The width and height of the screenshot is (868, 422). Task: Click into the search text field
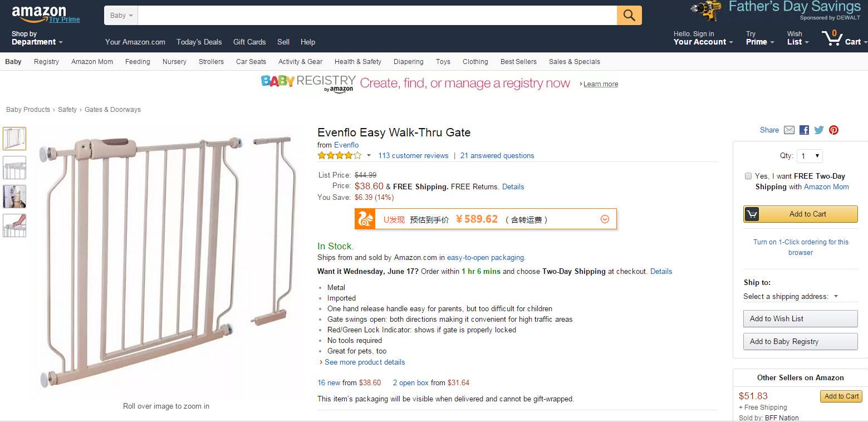[377, 16]
